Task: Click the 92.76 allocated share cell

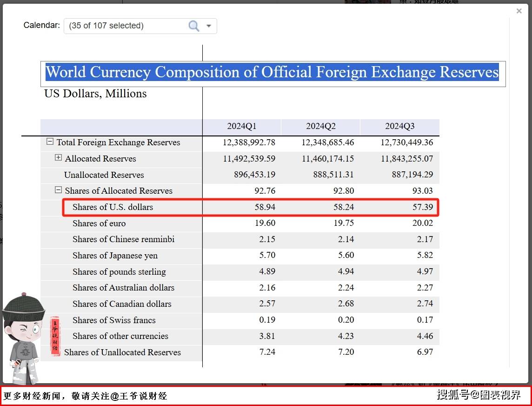Action: [265, 191]
